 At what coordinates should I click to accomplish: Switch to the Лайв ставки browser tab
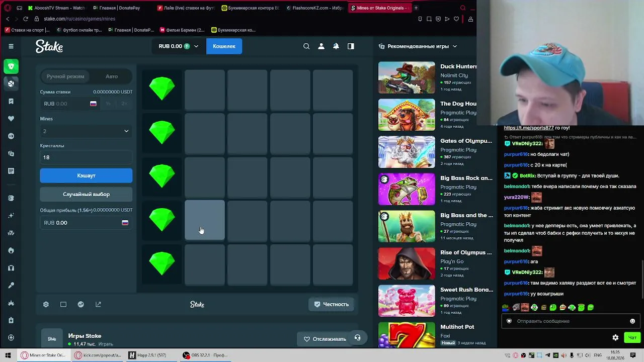pyautogui.click(x=186, y=8)
